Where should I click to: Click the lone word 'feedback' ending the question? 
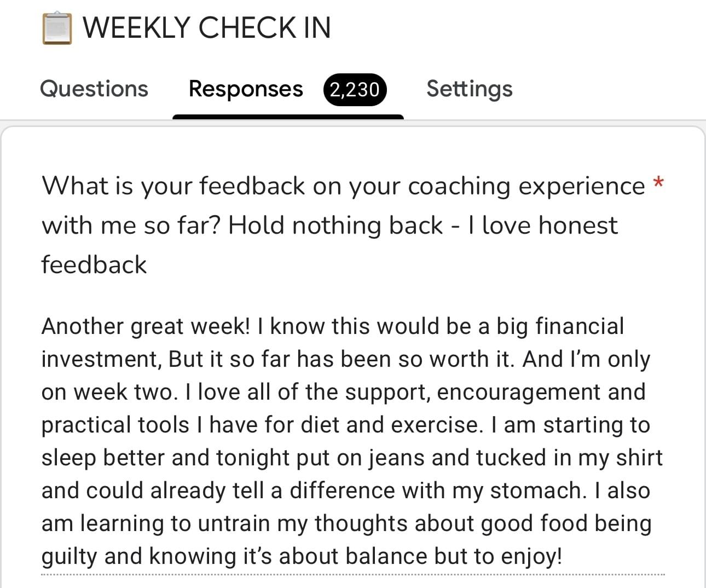coord(94,264)
